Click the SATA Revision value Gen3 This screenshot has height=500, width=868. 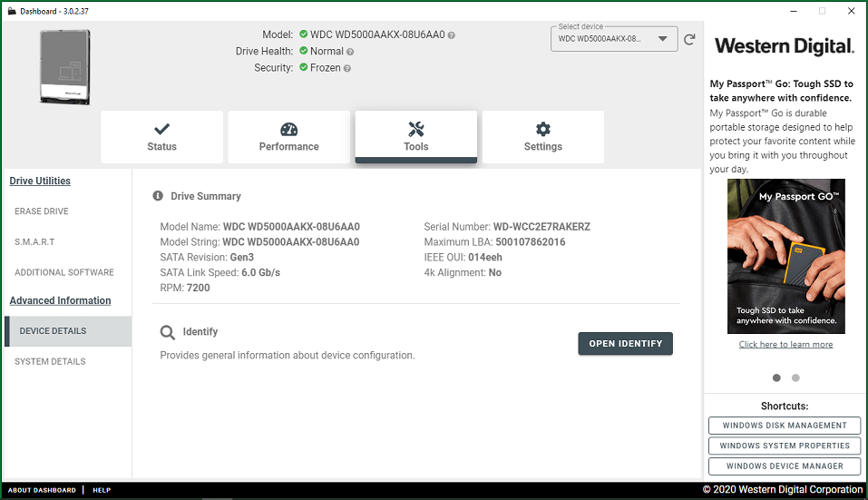click(242, 258)
